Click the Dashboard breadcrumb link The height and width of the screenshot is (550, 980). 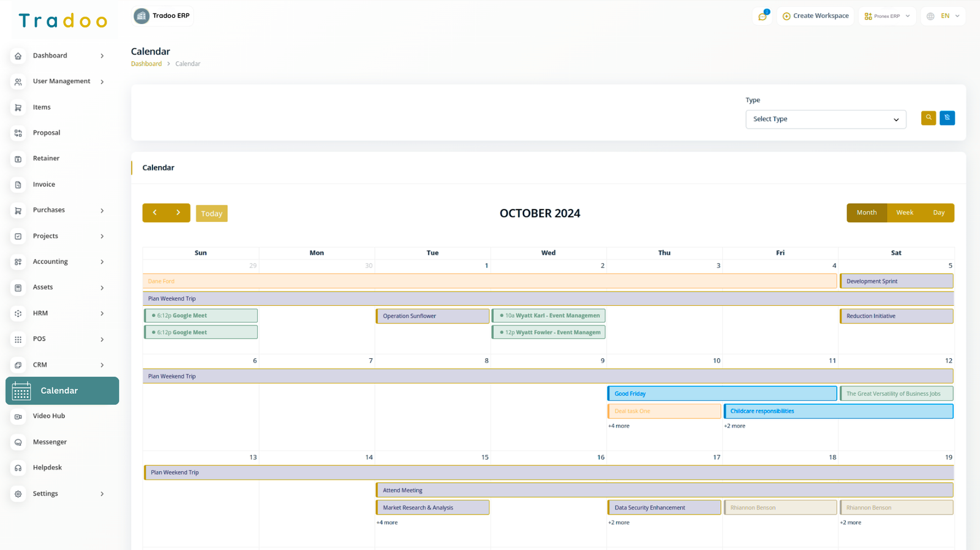click(146, 64)
